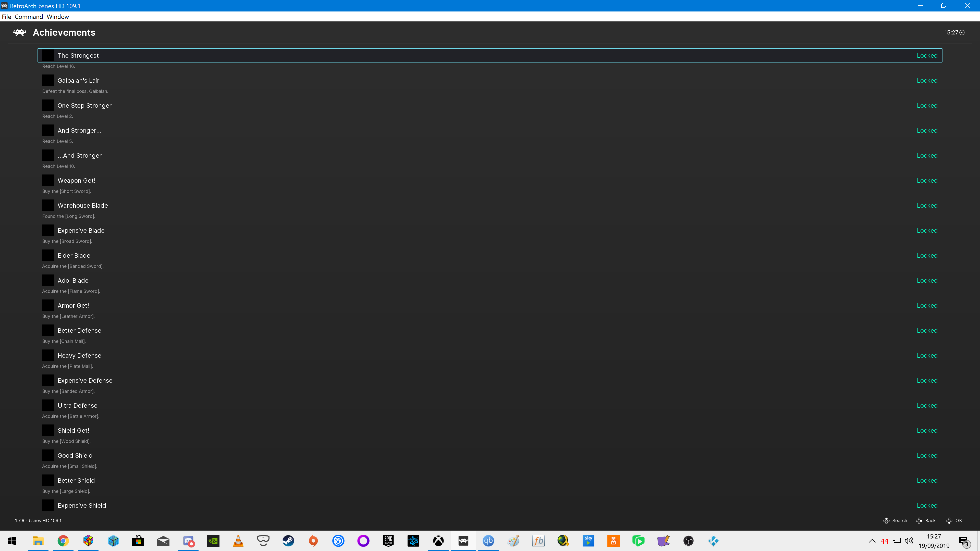This screenshot has width=980, height=551.
Task: Open the File menu
Action: click(x=6, y=17)
